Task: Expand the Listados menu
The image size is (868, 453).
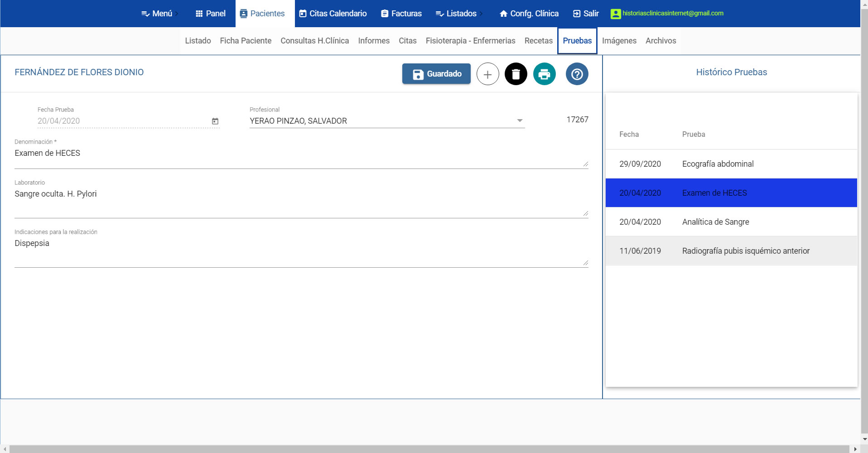Action: click(456, 14)
